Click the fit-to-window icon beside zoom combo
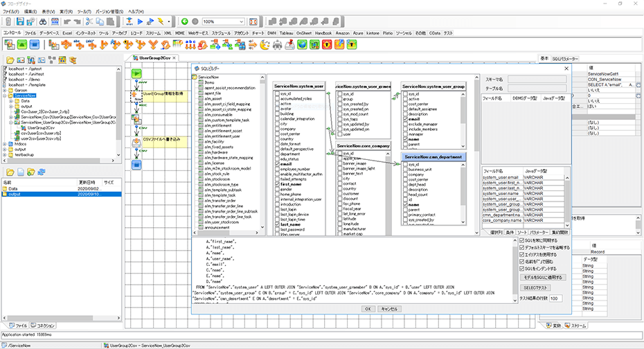 click(x=253, y=21)
